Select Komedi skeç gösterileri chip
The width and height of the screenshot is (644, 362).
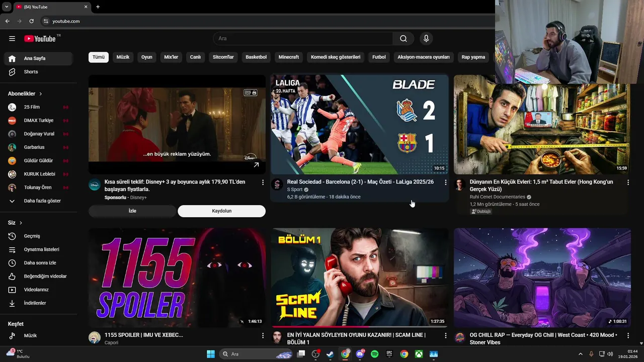[x=336, y=57]
